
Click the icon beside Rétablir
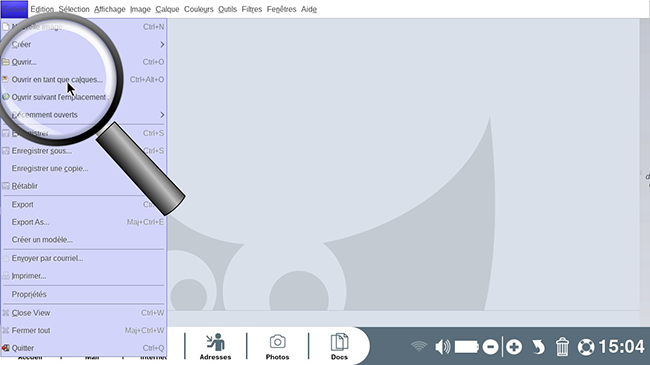pos(6,186)
